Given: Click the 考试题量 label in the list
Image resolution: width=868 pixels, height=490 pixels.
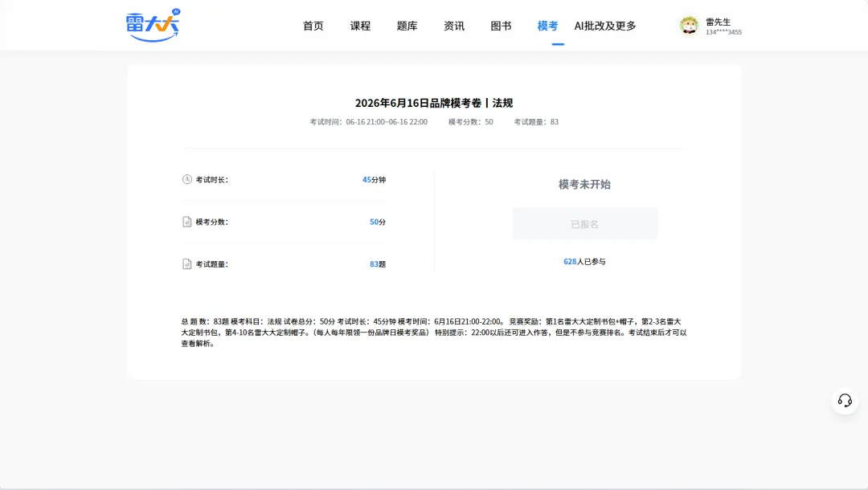Looking at the screenshot, I should point(211,264).
